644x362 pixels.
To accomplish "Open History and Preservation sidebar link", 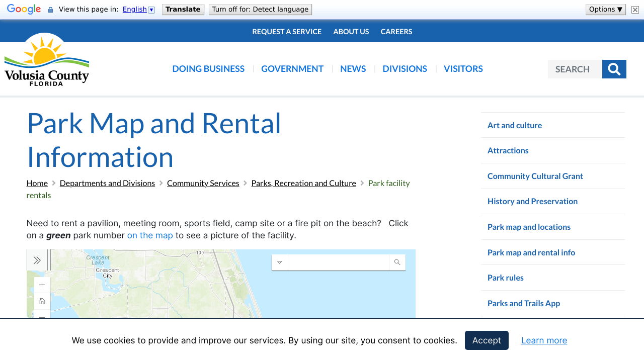I will (x=532, y=201).
